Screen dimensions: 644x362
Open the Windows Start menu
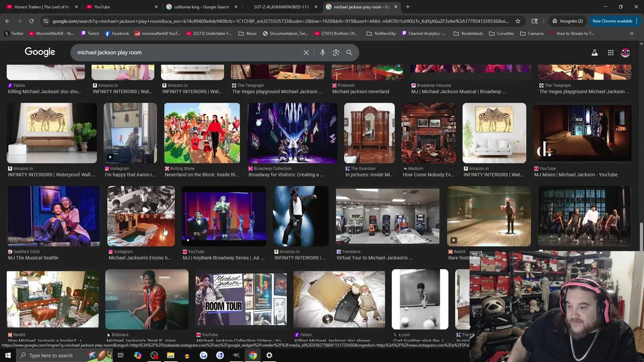coord(8,355)
